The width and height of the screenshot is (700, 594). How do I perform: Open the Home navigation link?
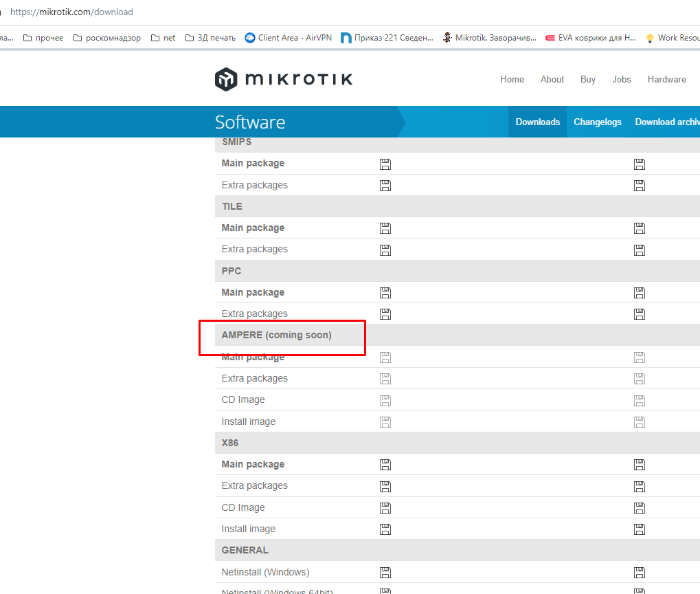[x=512, y=79]
